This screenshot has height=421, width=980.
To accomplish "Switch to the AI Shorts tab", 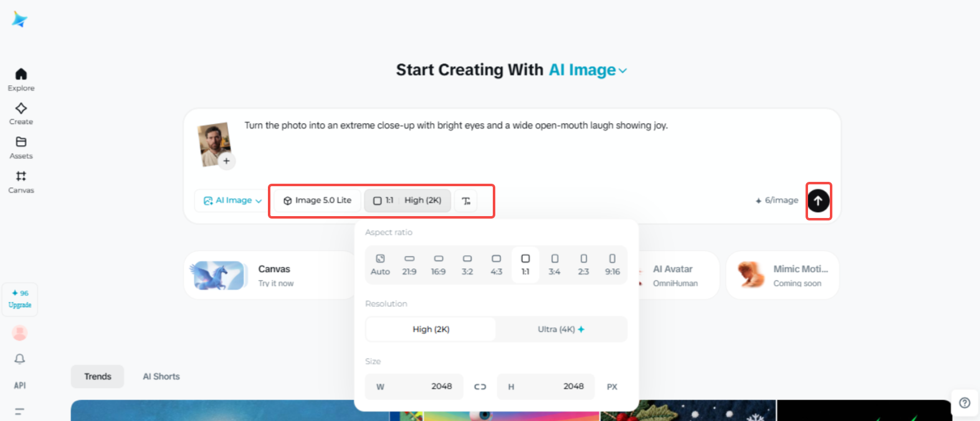I will tap(161, 377).
